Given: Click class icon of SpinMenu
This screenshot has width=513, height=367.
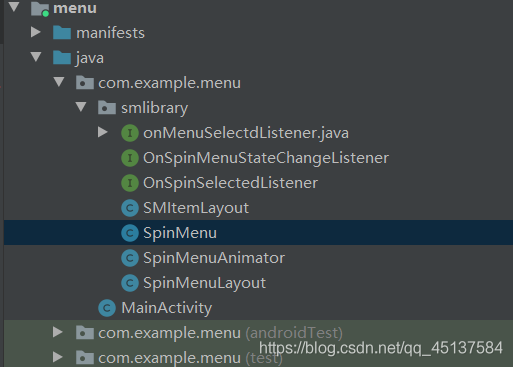Looking at the screenshot, I should 130,233.
